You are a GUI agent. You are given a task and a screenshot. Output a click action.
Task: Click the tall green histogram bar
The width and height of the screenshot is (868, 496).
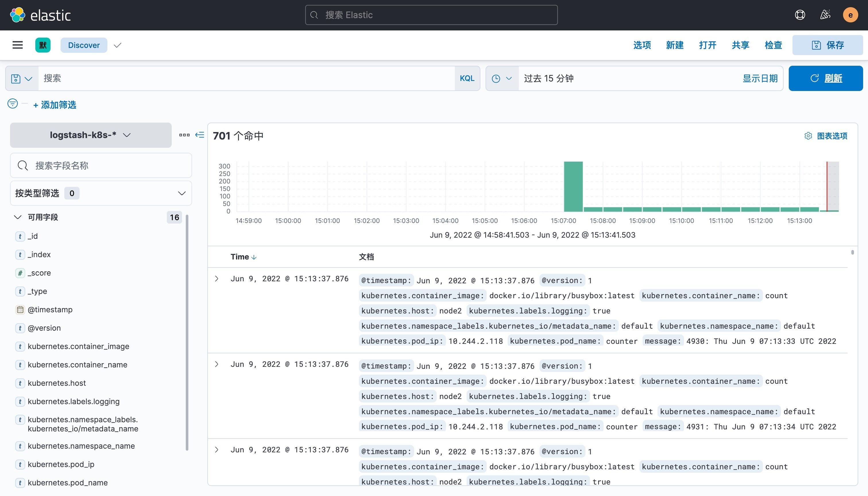[x=573, y=186]
